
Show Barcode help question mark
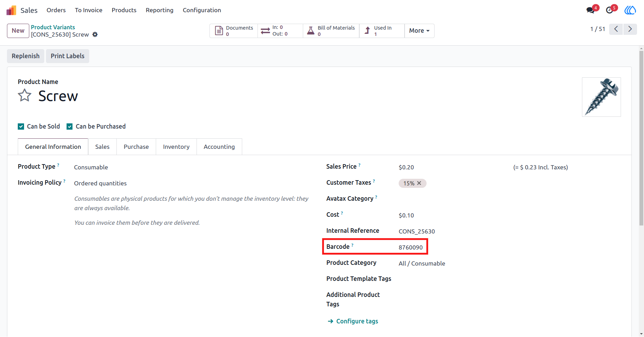click(x=352, y=245)
